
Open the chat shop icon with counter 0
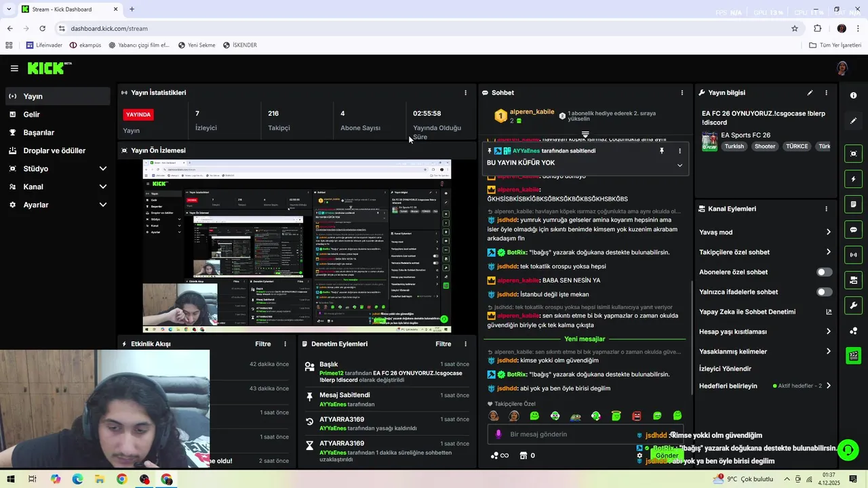click(527, 455)
